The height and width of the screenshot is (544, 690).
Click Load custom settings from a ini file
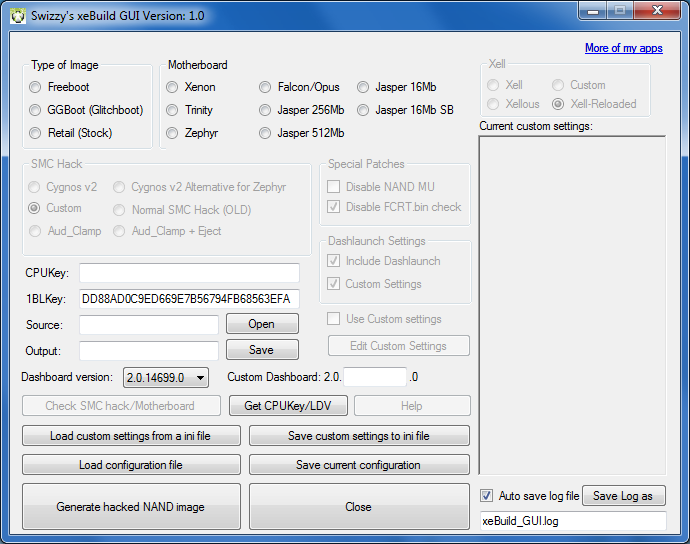click(x=131, y=436)
